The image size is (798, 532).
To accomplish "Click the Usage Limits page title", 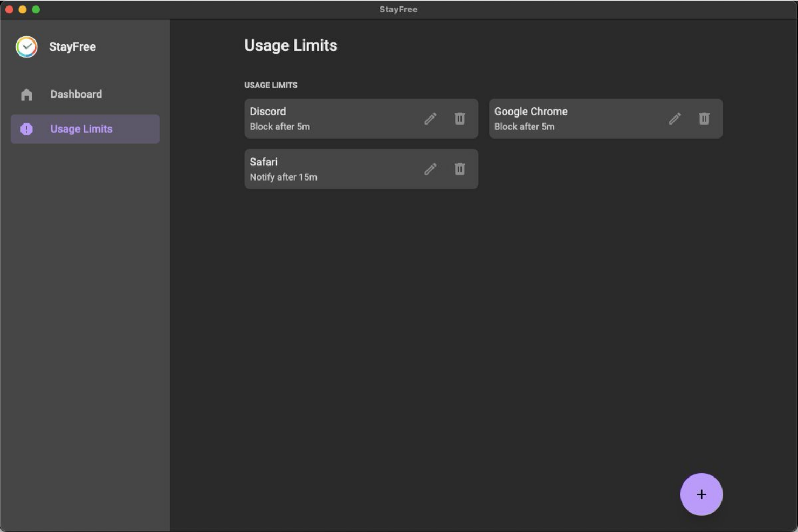I will pyautogui.click(x=291, y=45).
